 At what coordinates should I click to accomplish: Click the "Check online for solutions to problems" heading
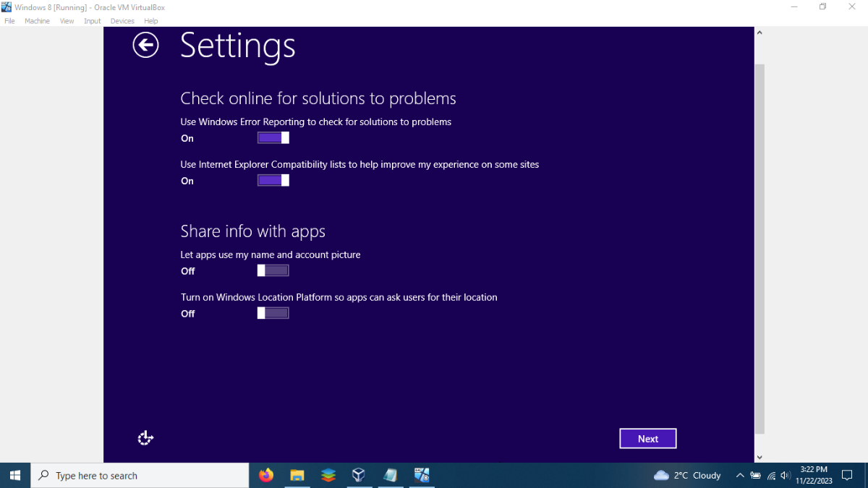pyautogui.click(x=318, y=98)
